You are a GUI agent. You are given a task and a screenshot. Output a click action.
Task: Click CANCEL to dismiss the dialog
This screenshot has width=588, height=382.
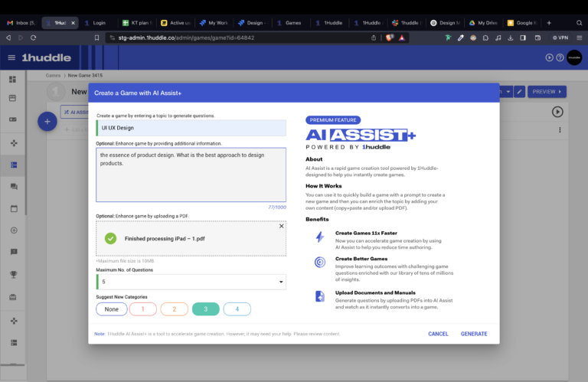(438, 334)
